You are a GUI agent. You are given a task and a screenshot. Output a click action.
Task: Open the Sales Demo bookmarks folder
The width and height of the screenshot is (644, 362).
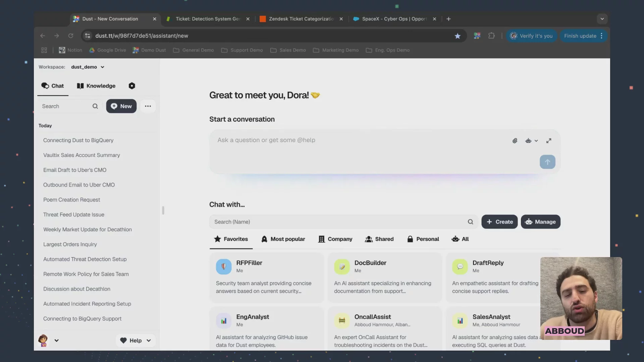pos(288,50)
